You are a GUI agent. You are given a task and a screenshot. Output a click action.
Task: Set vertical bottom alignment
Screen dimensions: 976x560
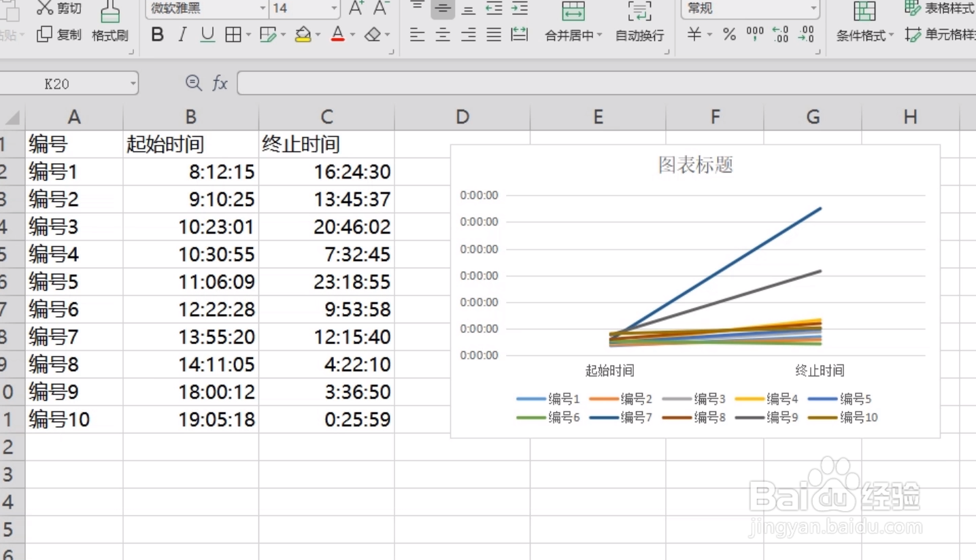[468, 9]
